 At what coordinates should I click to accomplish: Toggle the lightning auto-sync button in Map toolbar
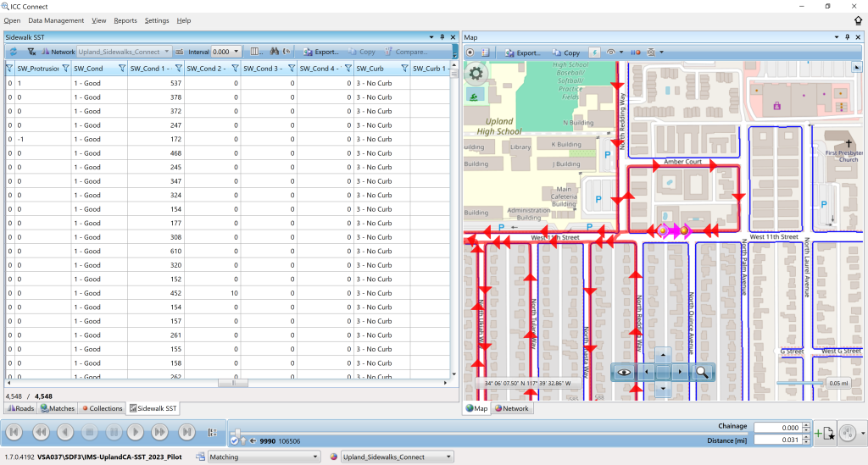[593, 53]
